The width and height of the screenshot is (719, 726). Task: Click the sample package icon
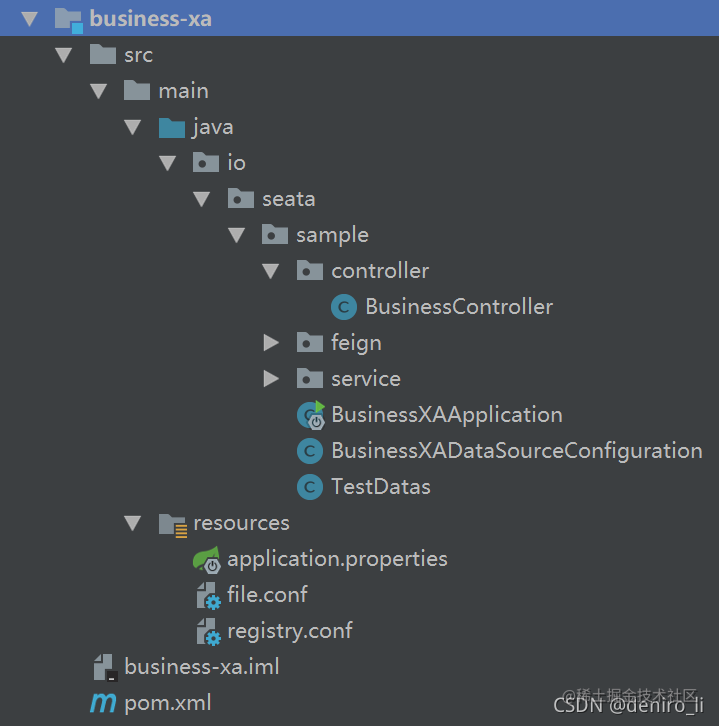click(275, 234)
